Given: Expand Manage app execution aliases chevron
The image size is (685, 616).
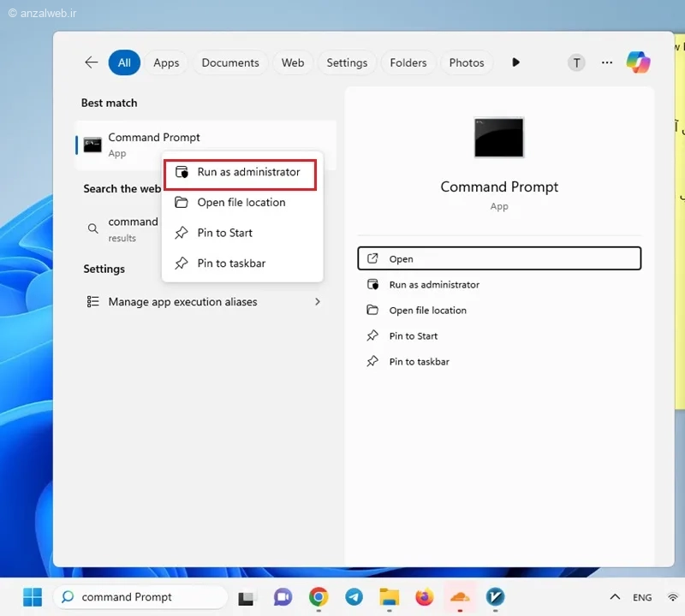Looking at the screenshot, I should pos(318,302).
